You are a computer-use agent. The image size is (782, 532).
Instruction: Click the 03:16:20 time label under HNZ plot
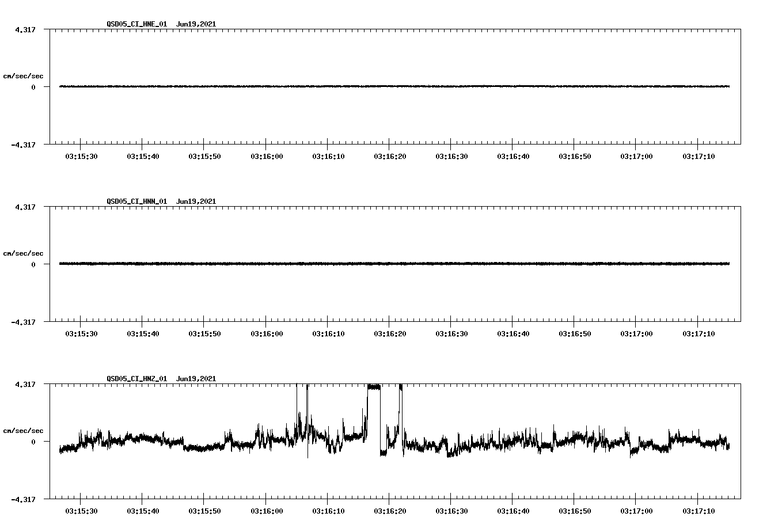(x=390, y=511)
